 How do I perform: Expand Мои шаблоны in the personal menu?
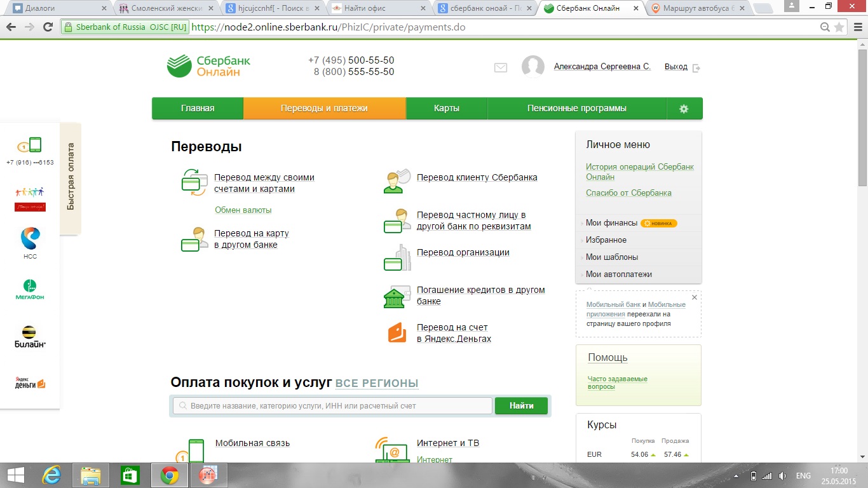612,257
